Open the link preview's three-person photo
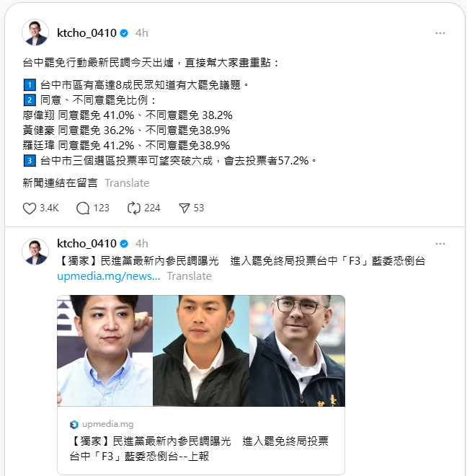The width and height of the screenshot is (467, 476). (201, 351)
